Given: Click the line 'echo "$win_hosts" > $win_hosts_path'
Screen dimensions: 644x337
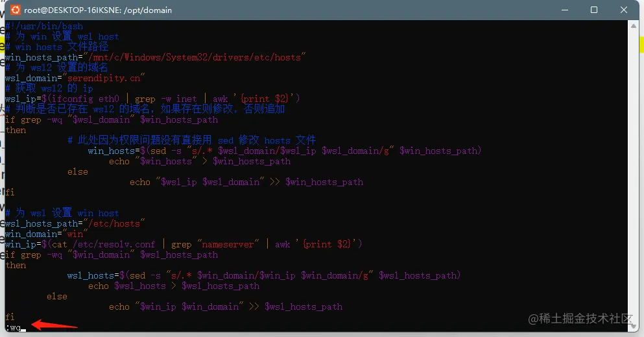Looking at the screenshot, I should click(x=200, y=161).
